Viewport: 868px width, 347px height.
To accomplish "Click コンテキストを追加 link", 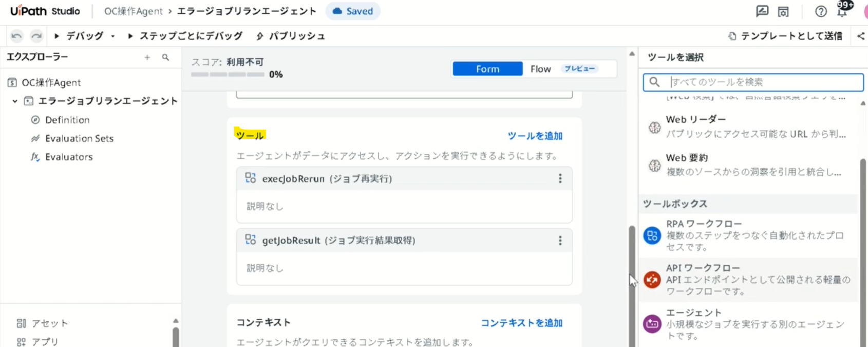I will [x=521, y=323].
